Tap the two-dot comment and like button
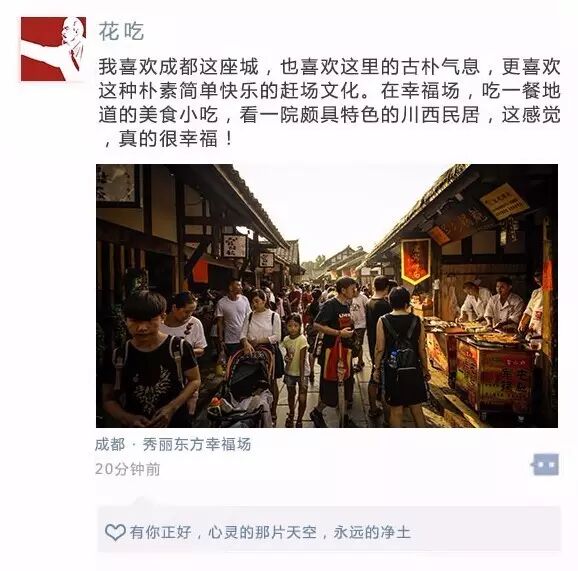The height and width of the screenshot is (571, 578). pos(546,465)
